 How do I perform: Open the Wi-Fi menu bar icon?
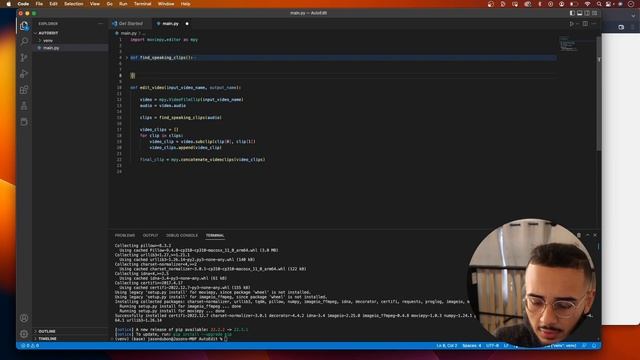tap(587, 4)
